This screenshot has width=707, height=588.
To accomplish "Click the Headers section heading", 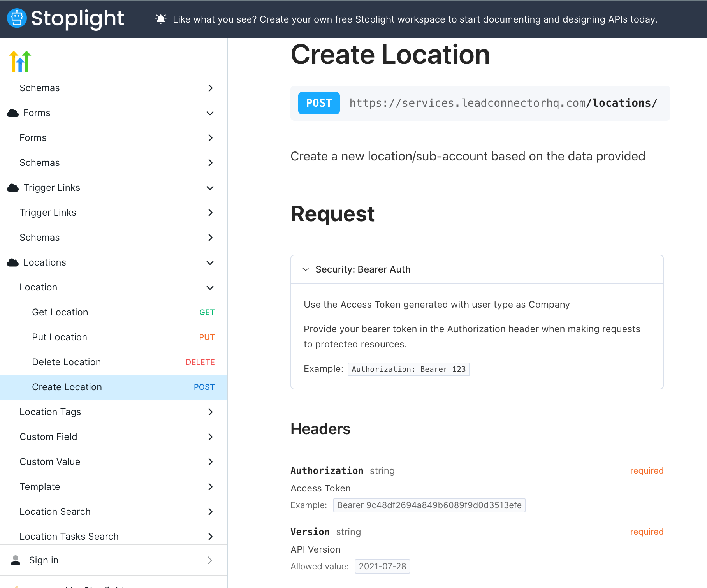I will [320, 429].
